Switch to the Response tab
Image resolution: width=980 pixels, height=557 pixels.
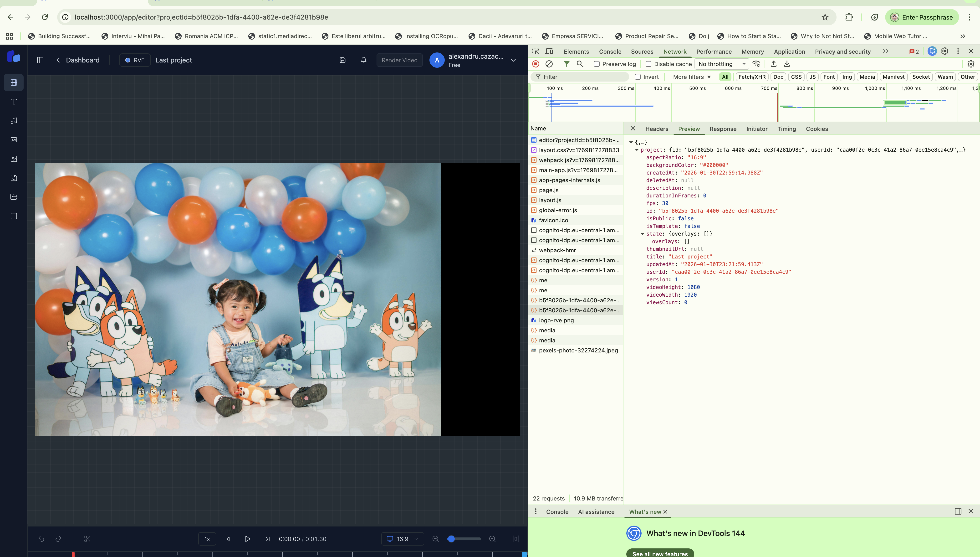tap(723, 129)
